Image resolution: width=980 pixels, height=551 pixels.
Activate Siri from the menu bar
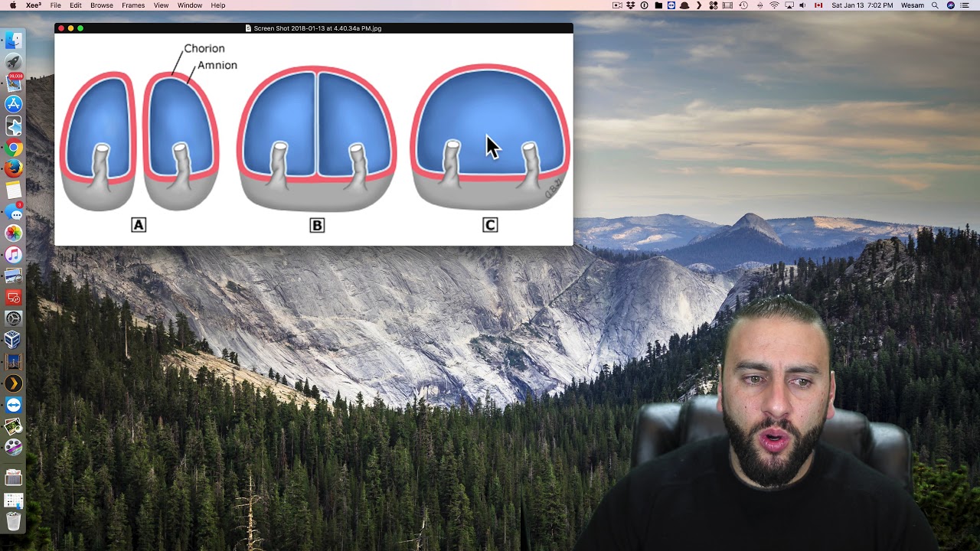(x=951, y=5)
